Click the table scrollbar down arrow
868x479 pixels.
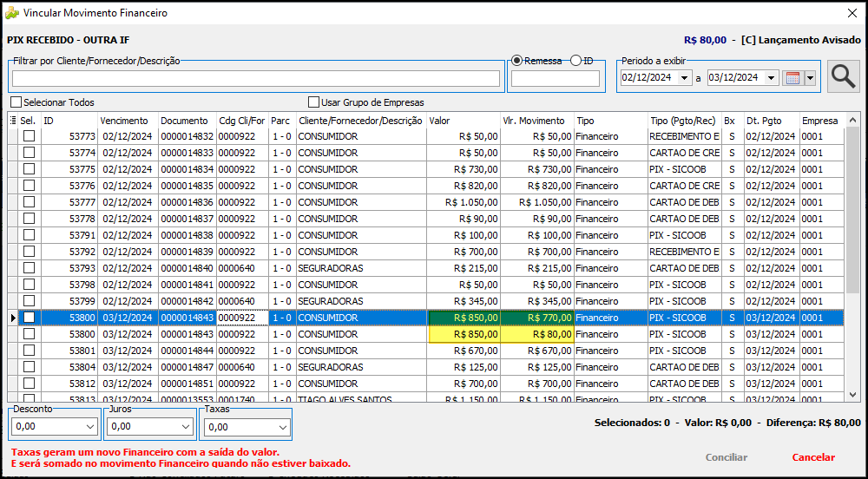click(852, 394)
